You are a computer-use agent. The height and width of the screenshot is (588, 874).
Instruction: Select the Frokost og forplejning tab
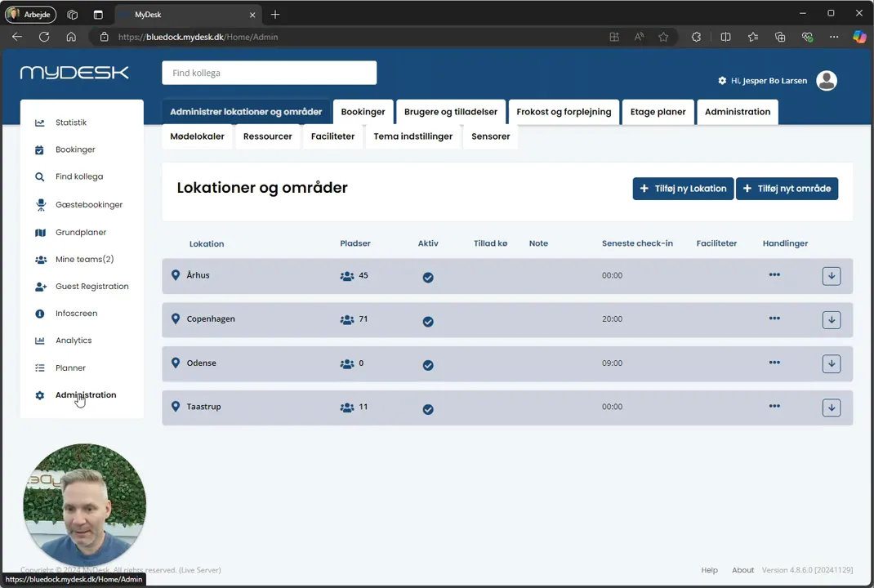point(564,112)
